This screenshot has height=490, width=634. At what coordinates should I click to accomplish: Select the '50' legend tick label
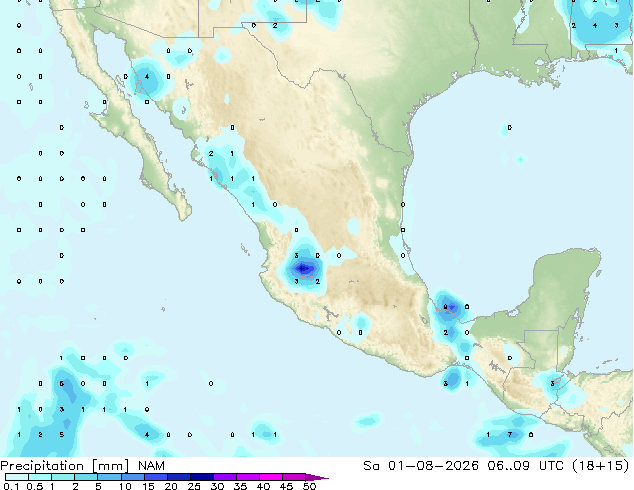click(x=309, y=486)
